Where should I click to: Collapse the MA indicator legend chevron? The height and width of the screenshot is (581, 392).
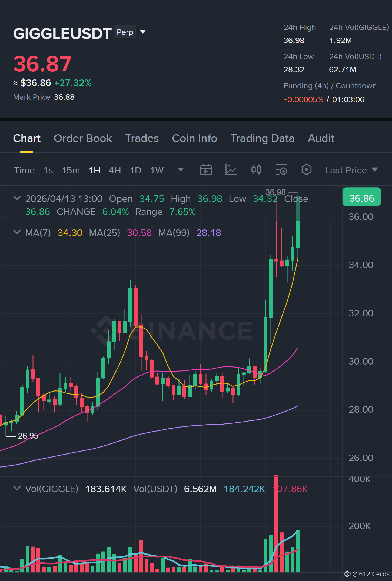coord(17,232)
